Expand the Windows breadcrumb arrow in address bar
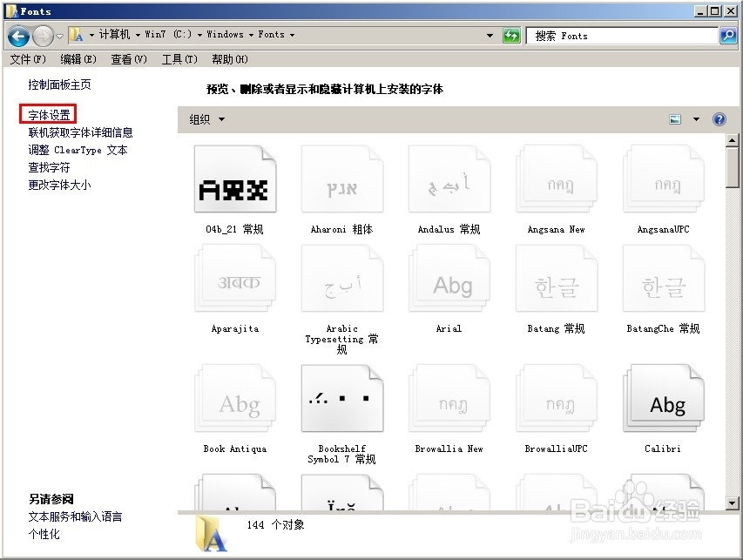 point(249,35)
